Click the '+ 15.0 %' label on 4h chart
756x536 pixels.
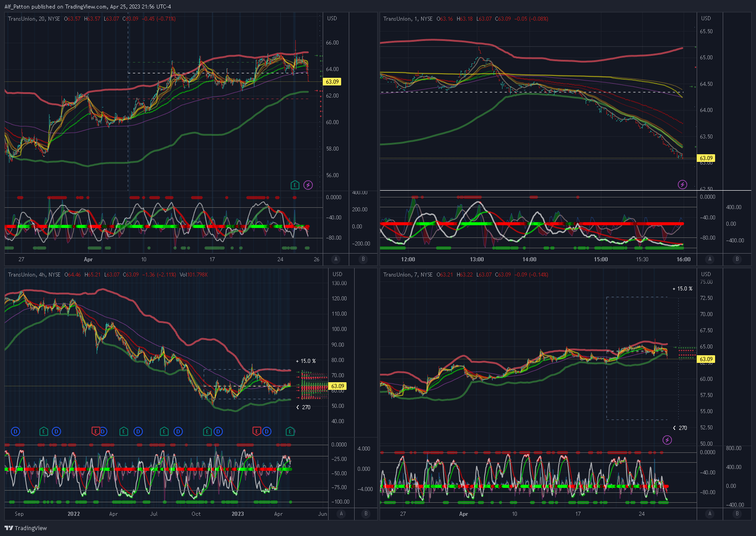tap(306, 361)
